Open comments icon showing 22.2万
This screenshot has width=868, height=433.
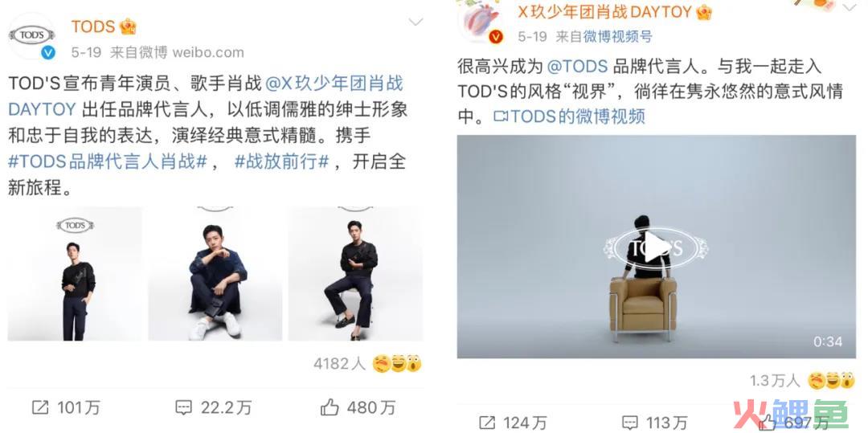tap(183, 408)
